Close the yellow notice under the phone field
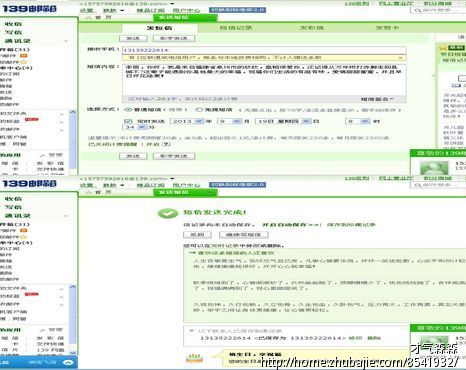 tap(400, 58)
